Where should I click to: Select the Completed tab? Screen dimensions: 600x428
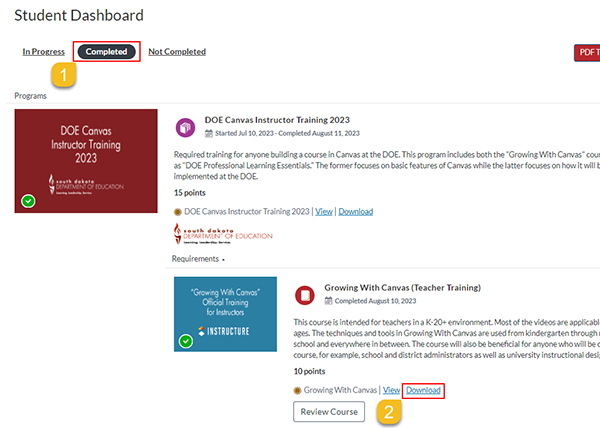click(106, 52)
